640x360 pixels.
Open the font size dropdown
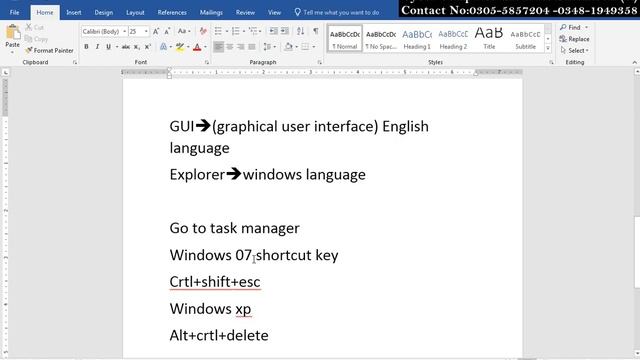point(146,31)
